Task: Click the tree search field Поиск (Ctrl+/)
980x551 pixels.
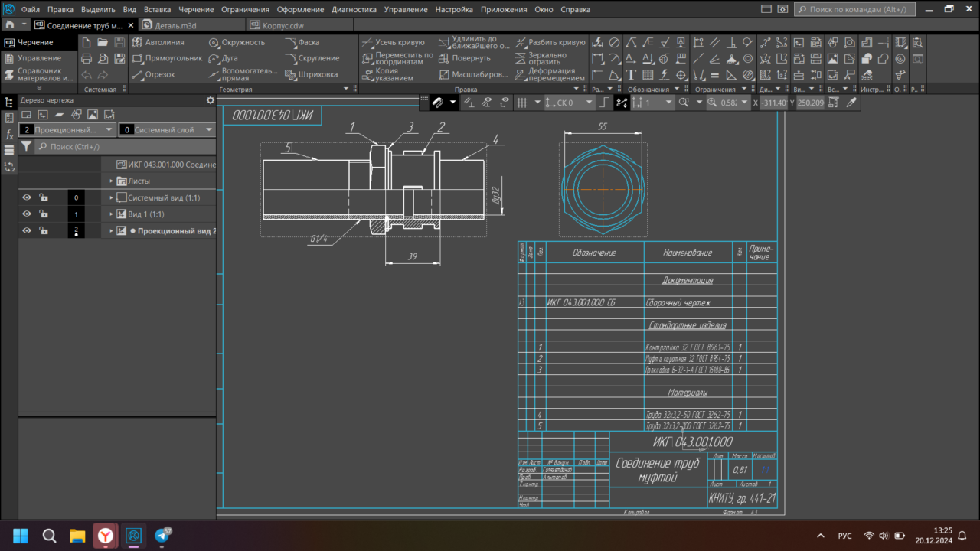Action: click(125, 146)
